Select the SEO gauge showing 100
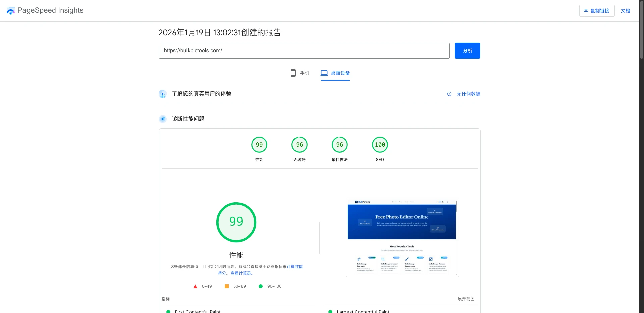Screen dimensions: 644x313 tap(380, 145)
